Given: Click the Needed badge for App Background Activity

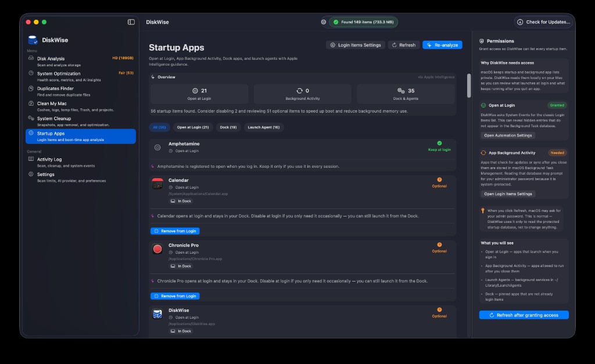Looking at the screenshot, I should pyautogui.click(x=557, y=153).
